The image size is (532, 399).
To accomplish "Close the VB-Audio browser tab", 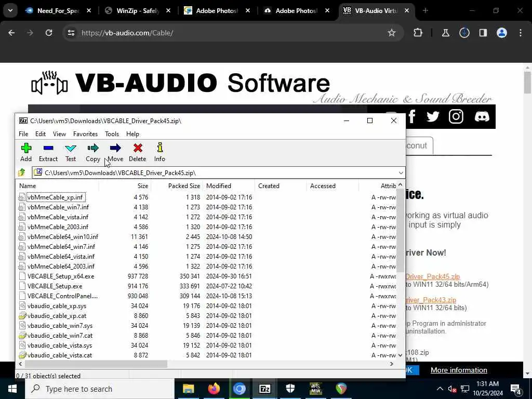I will [x=407, y=10].
